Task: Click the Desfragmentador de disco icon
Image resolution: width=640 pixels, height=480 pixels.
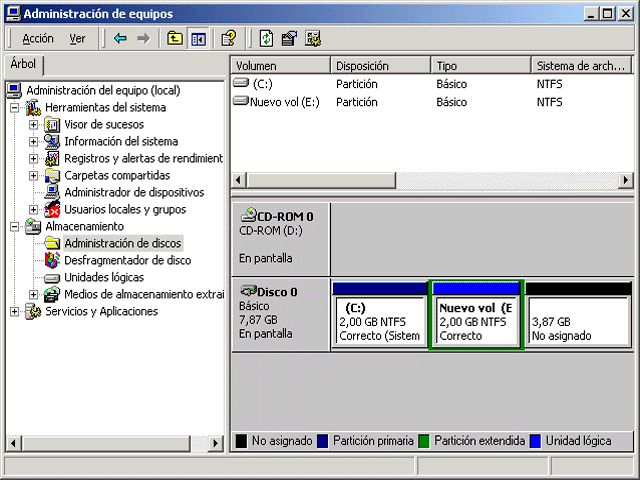Action: point(52,260)
